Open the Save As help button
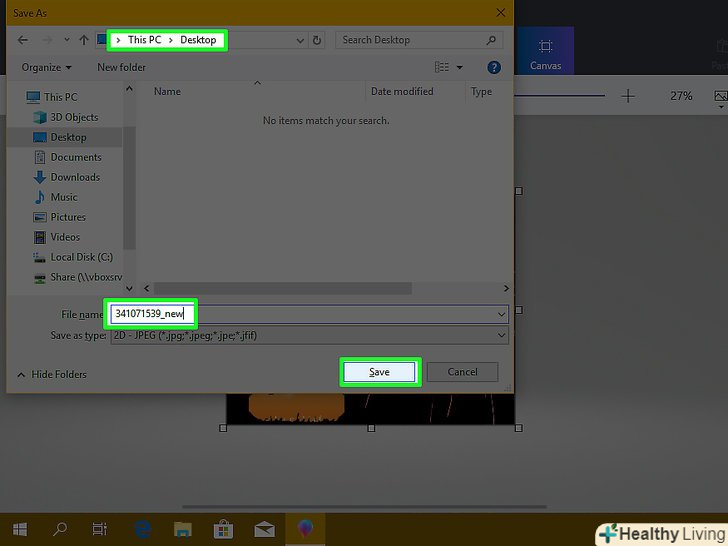This screenshot has width=728, height=546. coord(494,68)
